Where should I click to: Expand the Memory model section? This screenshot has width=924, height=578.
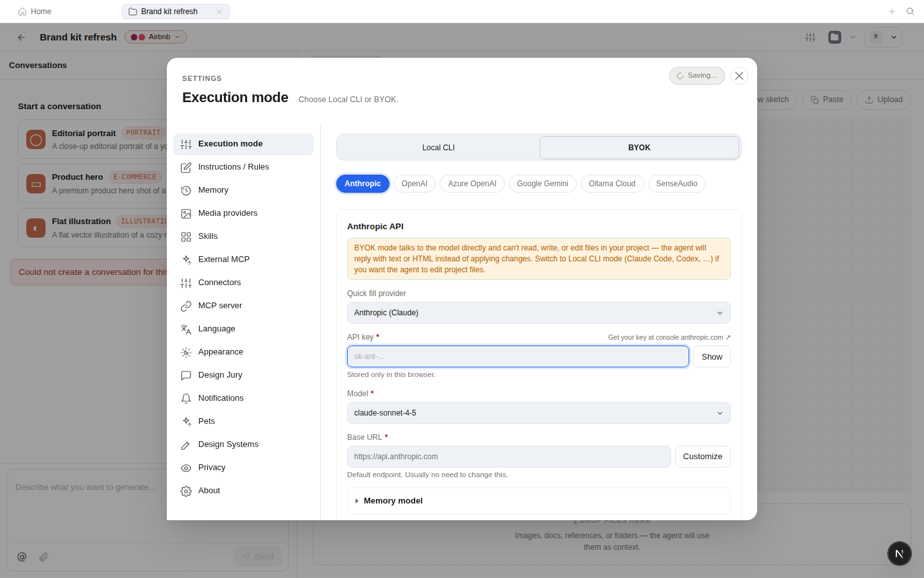(x=539, y=501)
